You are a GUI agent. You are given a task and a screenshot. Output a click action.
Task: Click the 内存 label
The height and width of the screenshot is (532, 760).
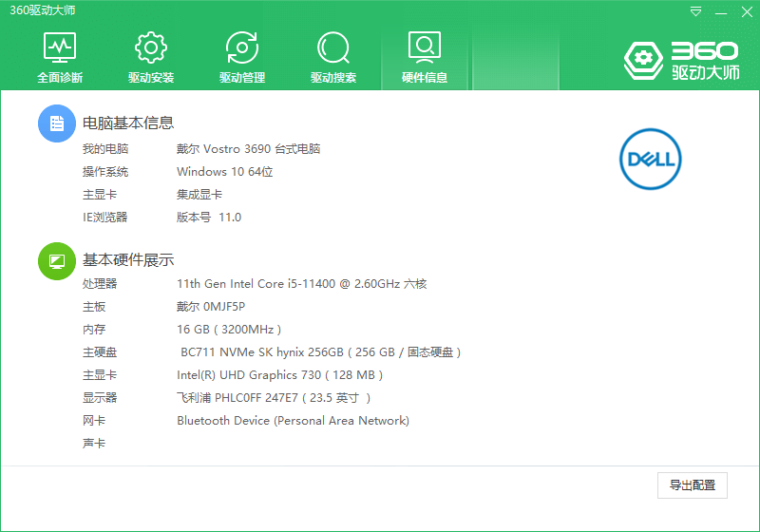(94, 330)
